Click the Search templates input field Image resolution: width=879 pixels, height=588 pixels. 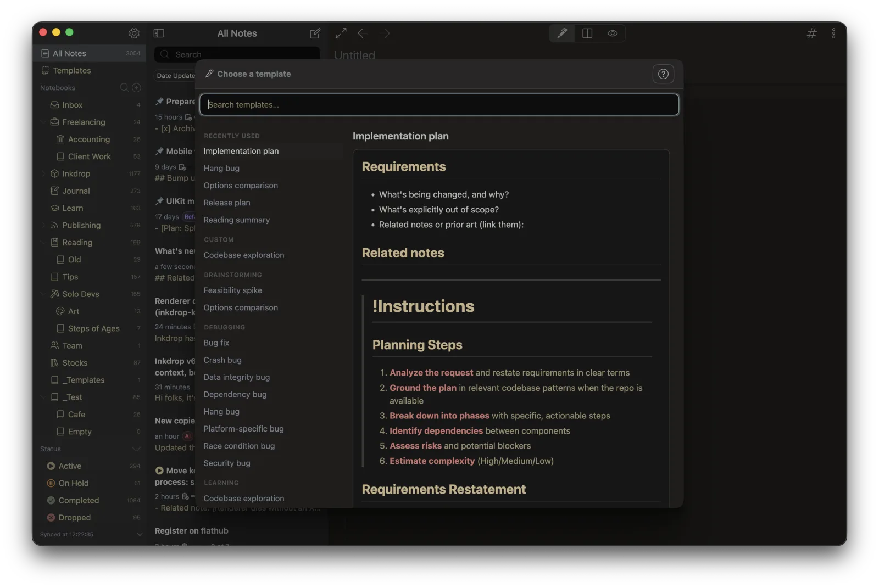(439, 104)
